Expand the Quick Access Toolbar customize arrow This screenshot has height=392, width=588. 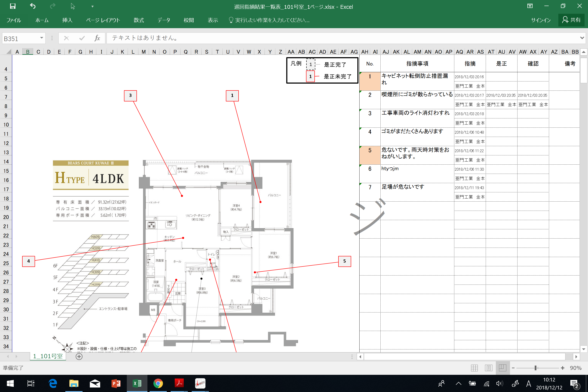pos(92,6)
